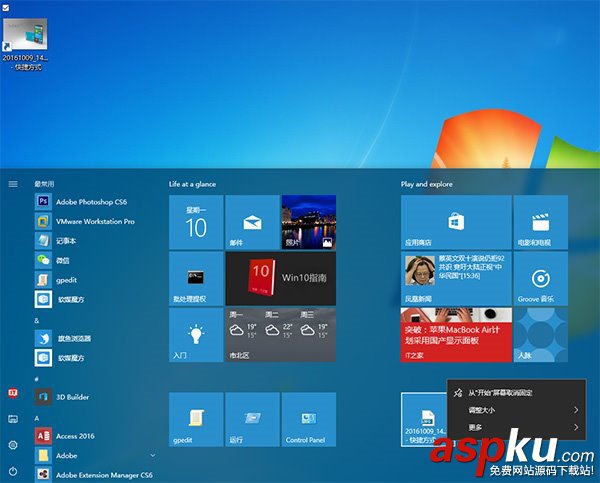This screenshot has height=483, width=600.
Task: Open the 运行 Run tile
Action: (x=252, y=419)
